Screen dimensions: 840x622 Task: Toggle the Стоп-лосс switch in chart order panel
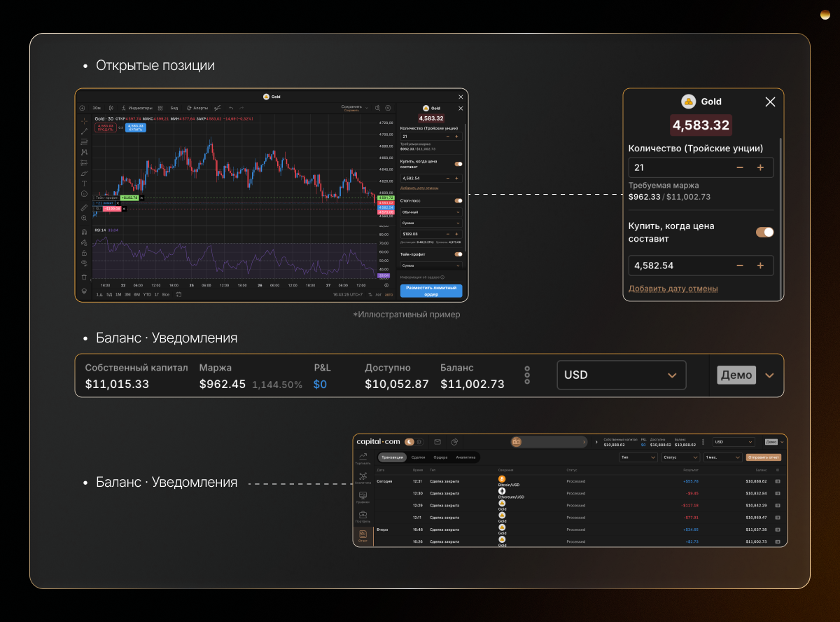point(458,200)
